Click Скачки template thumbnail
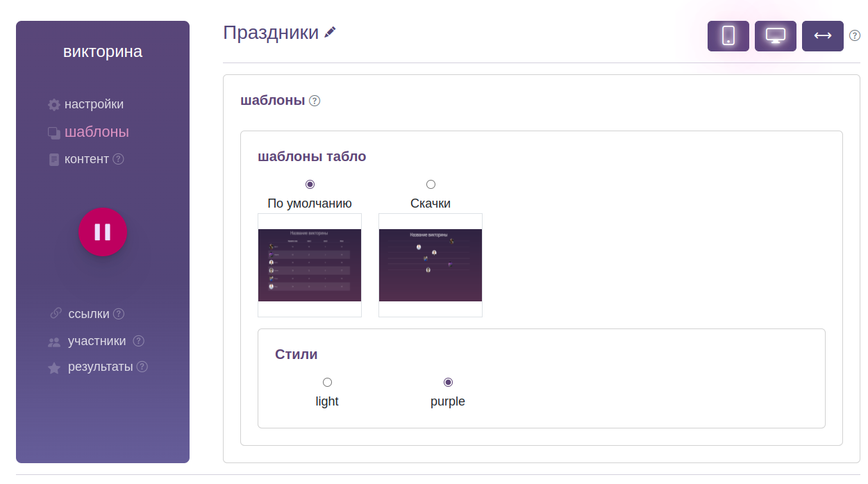 click(x=431, y=265)
